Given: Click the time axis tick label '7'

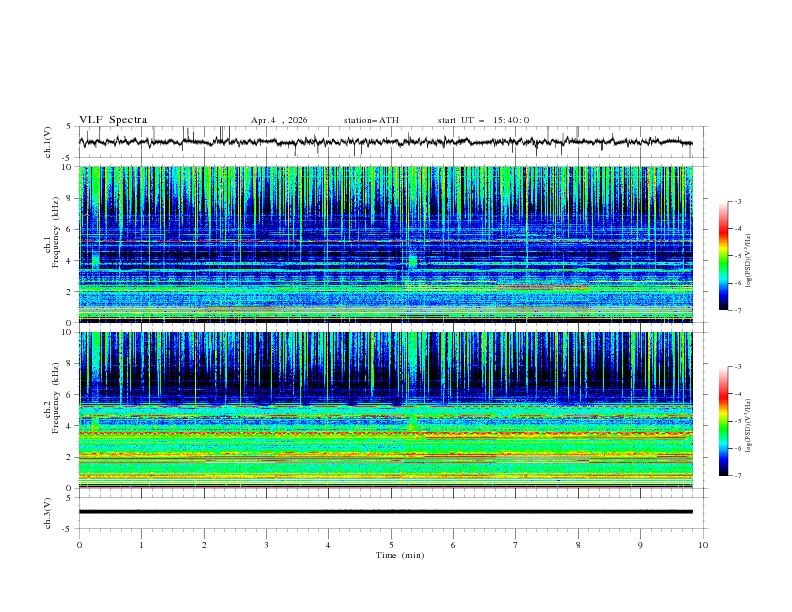Looking at the screenshot, I should click(516, 545).
